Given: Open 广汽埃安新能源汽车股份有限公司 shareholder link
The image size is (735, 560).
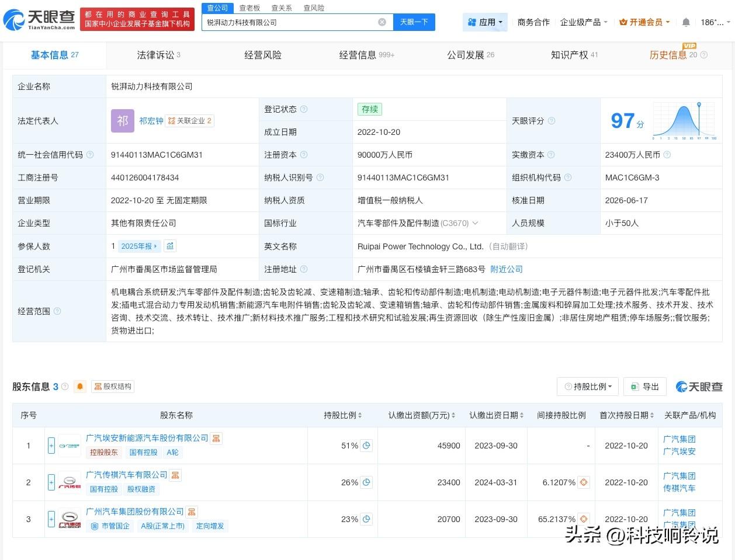Looking at the screenshot, I should coord(147,438).
